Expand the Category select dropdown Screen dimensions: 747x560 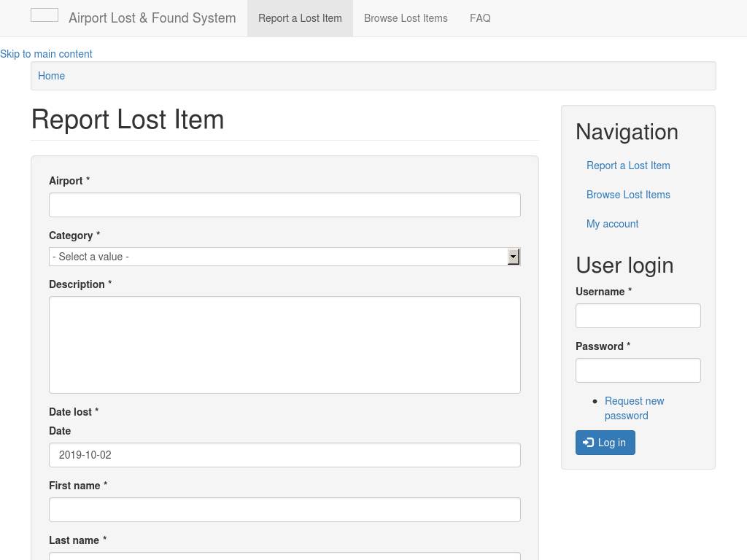click(277, 257)
